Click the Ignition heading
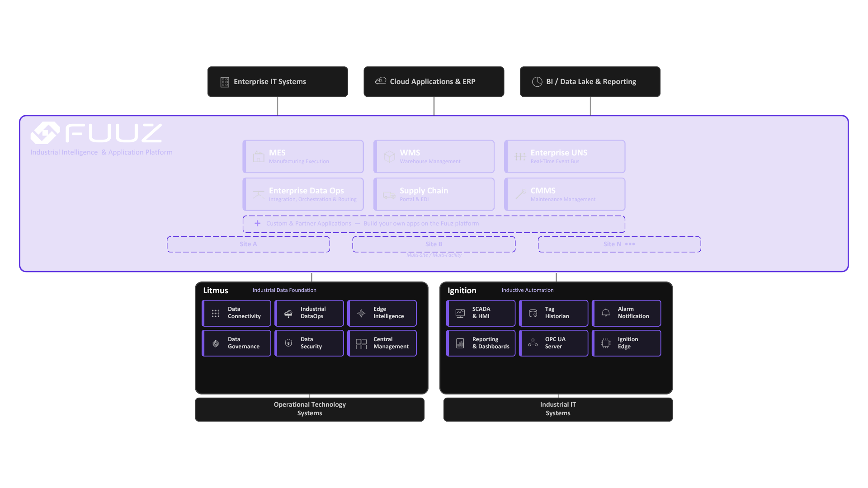868x488 pixels. coord(462,291)
